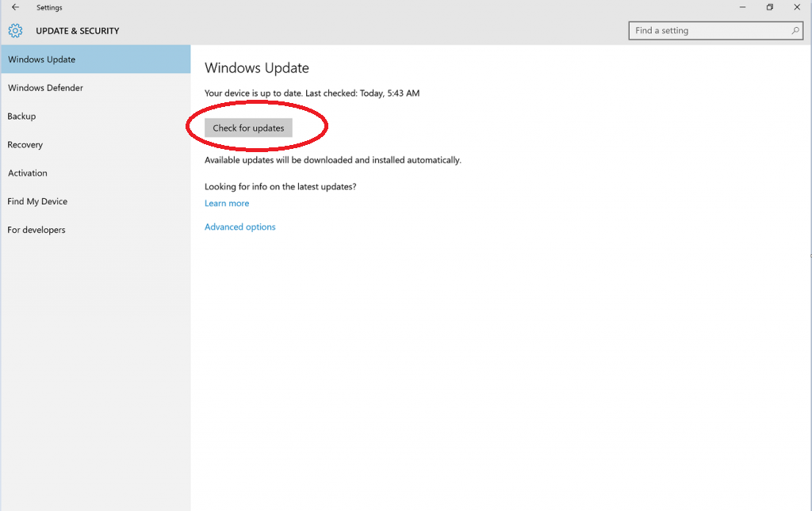Minimize the Settings window

point(741,7)
